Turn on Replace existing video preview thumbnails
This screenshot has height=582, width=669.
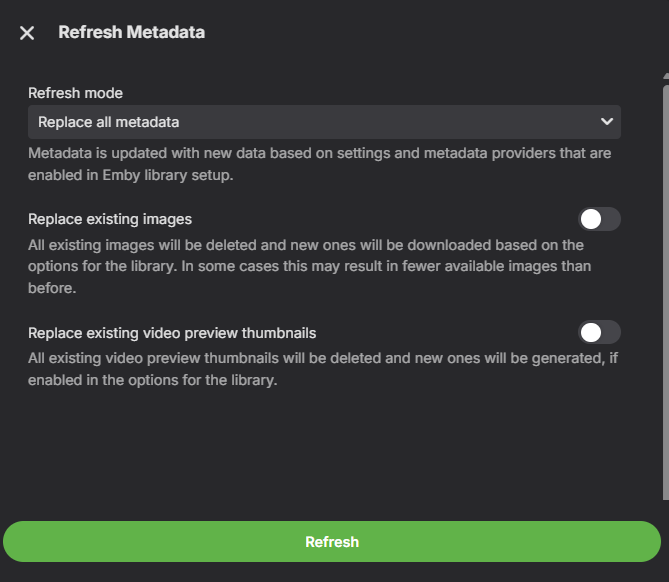click(599, 332)
